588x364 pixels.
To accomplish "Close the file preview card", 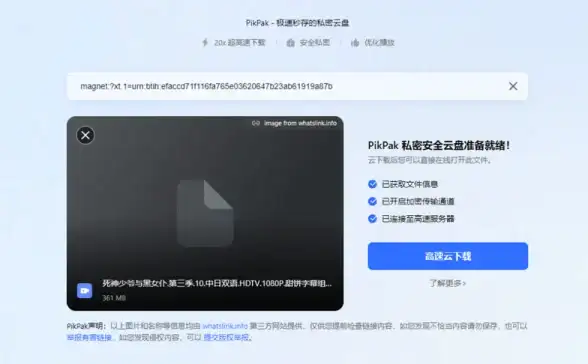I will (86, 135).
